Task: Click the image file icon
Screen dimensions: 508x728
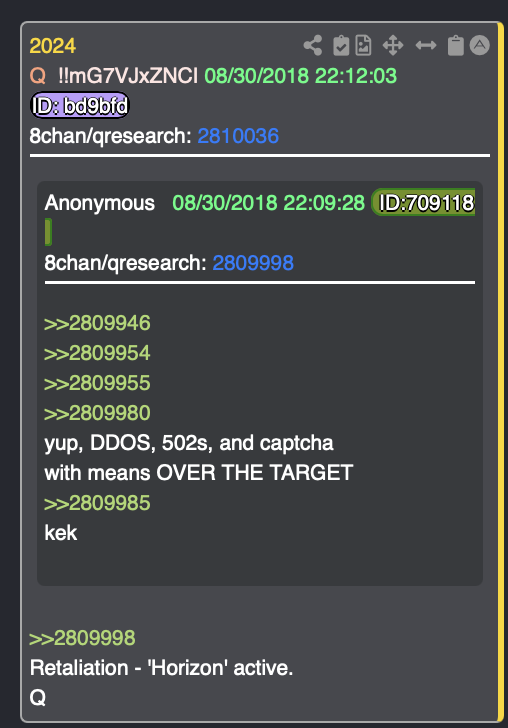Action: [364, 46]
